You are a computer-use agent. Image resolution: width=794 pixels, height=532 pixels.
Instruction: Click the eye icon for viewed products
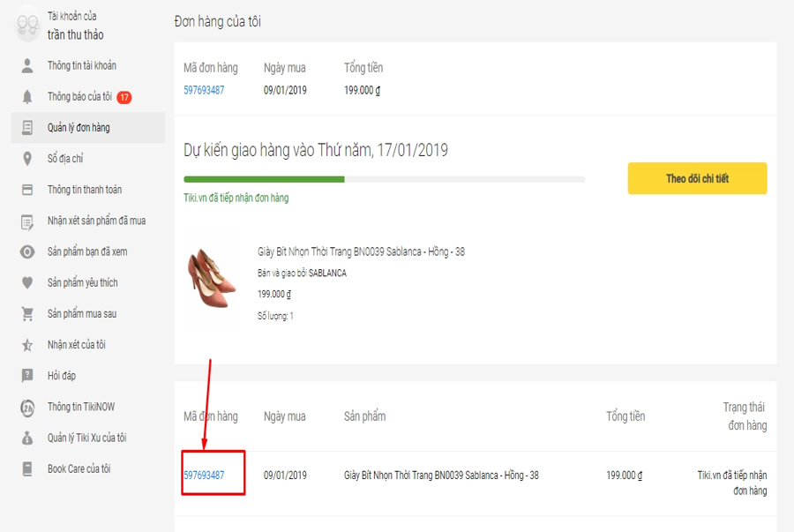click(27, 251)
